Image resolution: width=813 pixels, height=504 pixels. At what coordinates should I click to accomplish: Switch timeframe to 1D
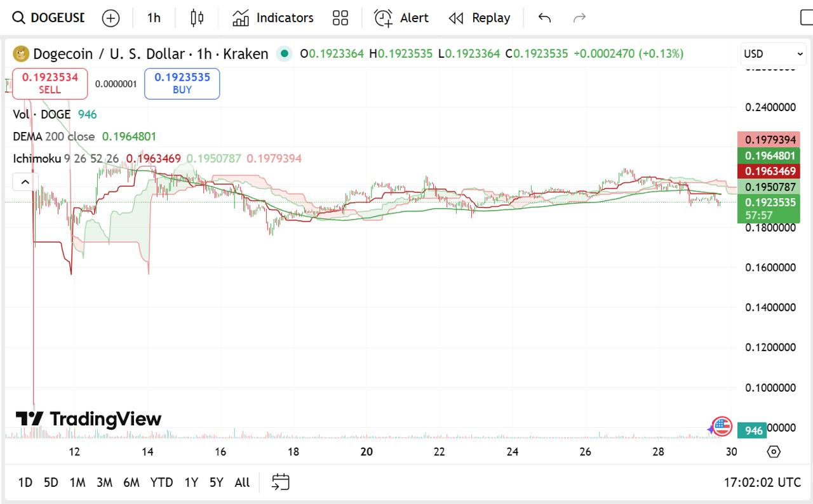25,482
